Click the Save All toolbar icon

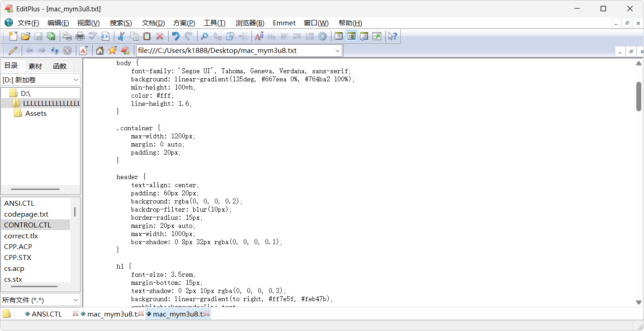click(x=51, y=37)
